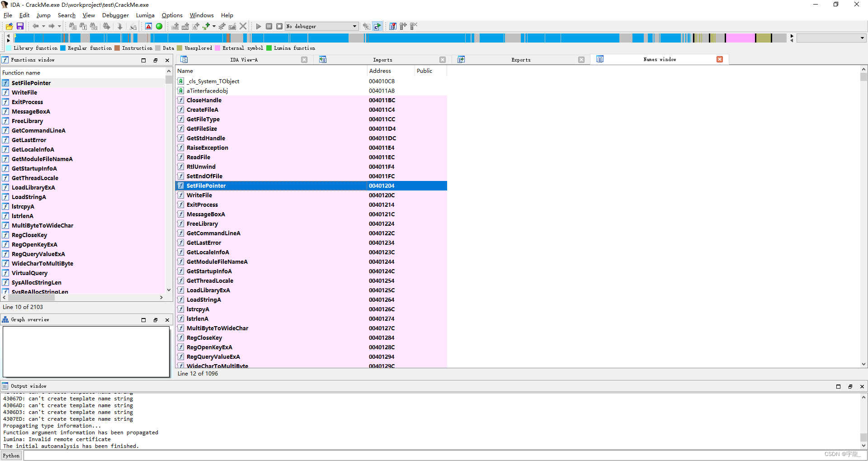Close the Imports tab

[x=443, y=60]
